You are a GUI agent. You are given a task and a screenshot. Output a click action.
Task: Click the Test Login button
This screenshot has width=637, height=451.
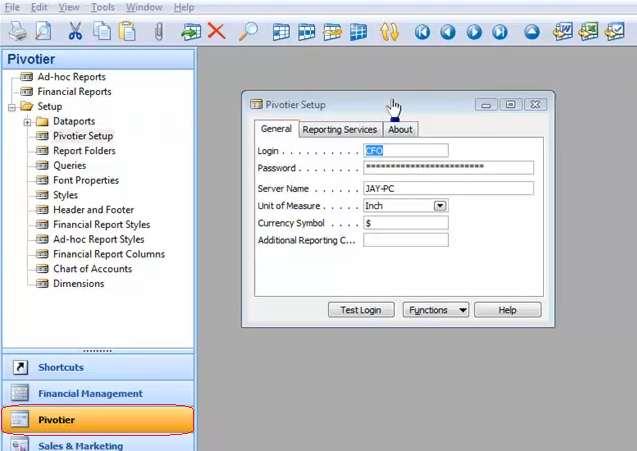point(361,310)
